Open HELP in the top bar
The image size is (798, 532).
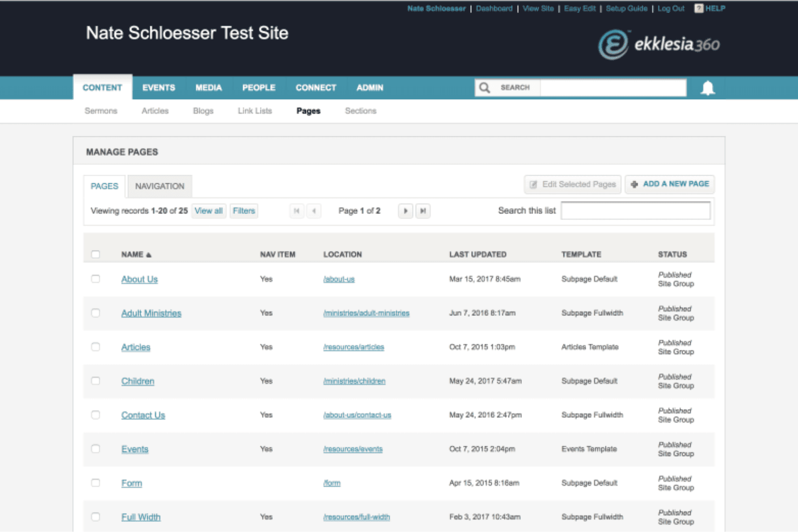(710, 9)
